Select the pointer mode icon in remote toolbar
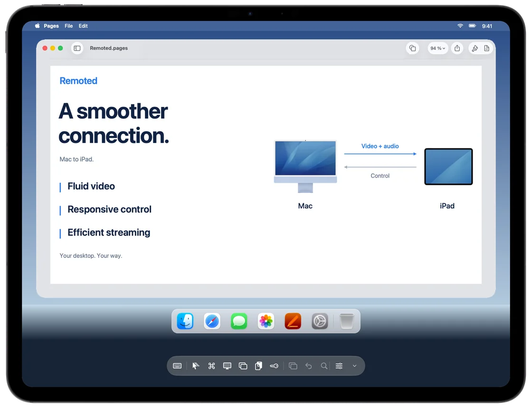This screenshot has width=532, height=408. point(196,366)
